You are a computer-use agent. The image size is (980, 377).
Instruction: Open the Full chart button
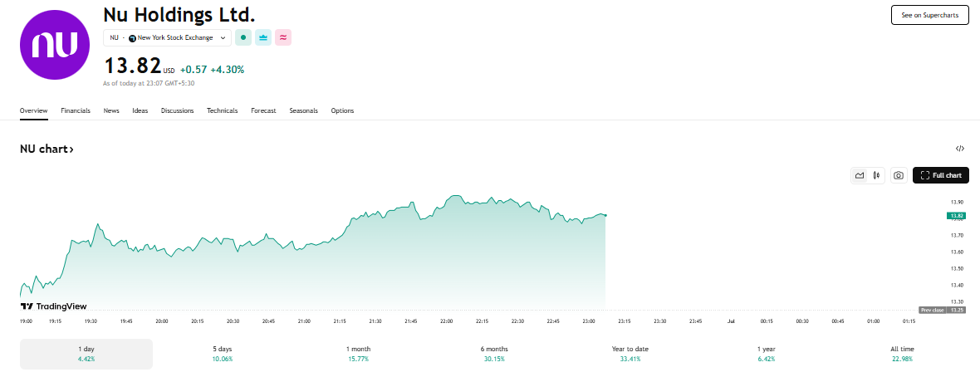tap(941, 176)
